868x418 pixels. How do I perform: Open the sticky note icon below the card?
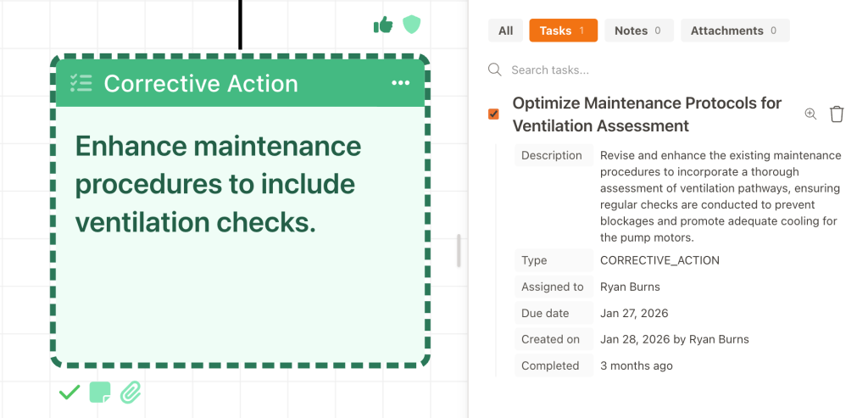[100, 393]
